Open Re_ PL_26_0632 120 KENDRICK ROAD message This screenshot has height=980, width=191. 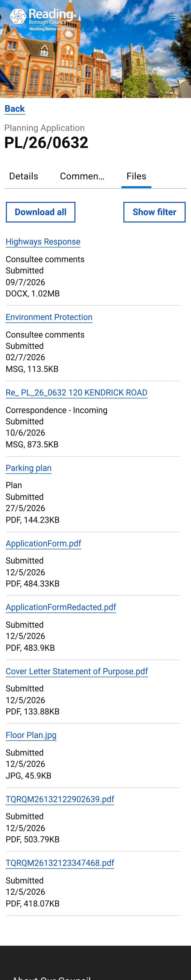coord(76,393)
